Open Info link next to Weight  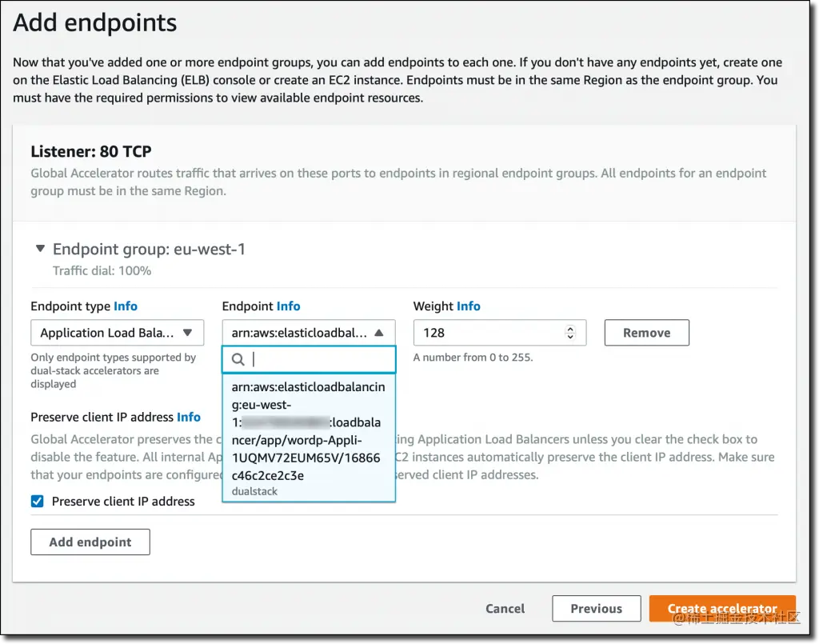[x=469, y=306]
